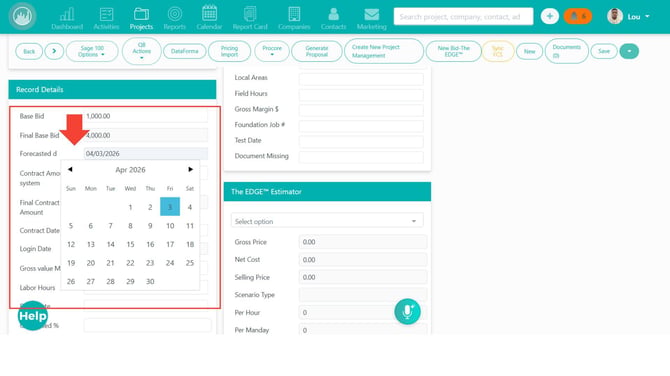Go to next month in calendar
Screen dimensions: 670x376
191,170
